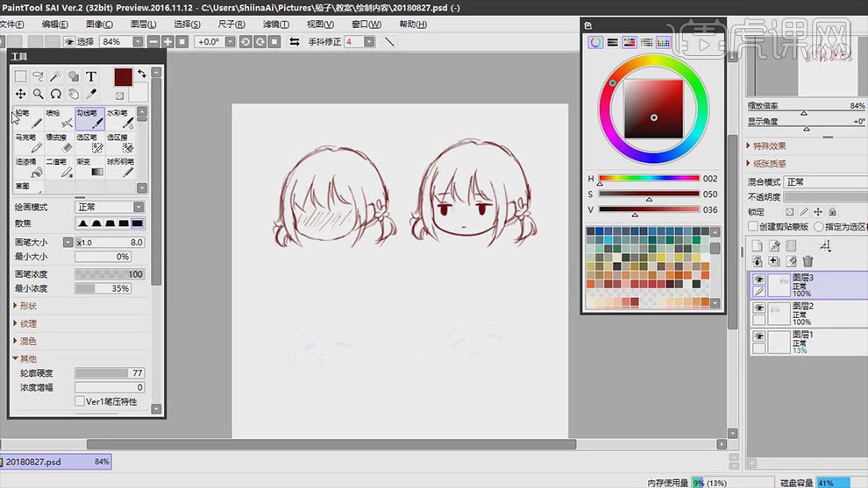This screenshot has height=488, width=868.
Task: Toggle visibility of layer 图层1
Action: tap(759, 336)
